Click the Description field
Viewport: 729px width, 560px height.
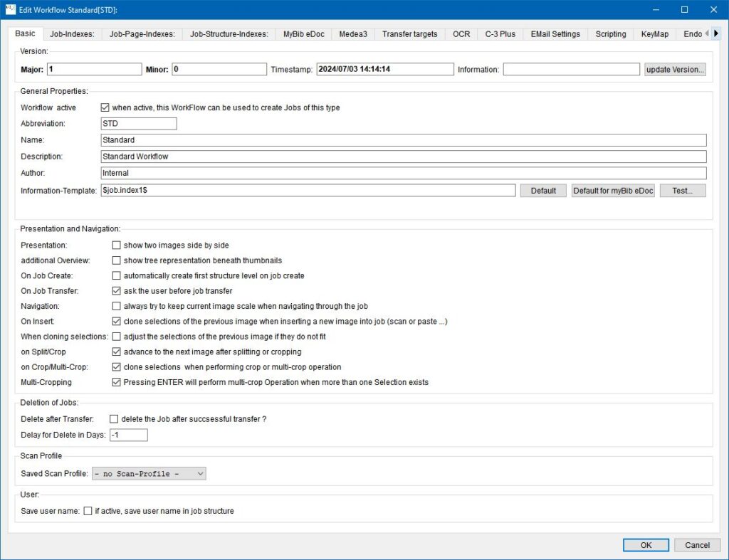coord(404,157)
